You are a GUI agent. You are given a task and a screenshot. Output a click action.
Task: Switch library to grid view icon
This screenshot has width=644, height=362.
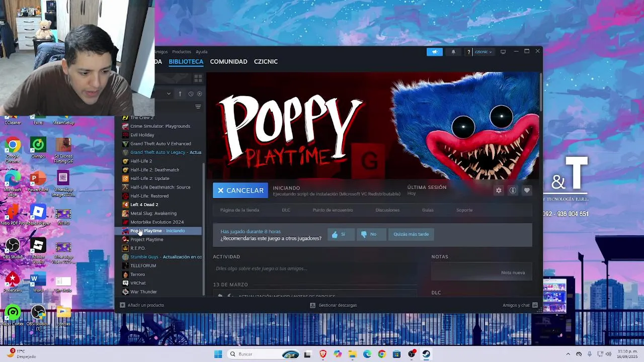click(x=198, y=78)
